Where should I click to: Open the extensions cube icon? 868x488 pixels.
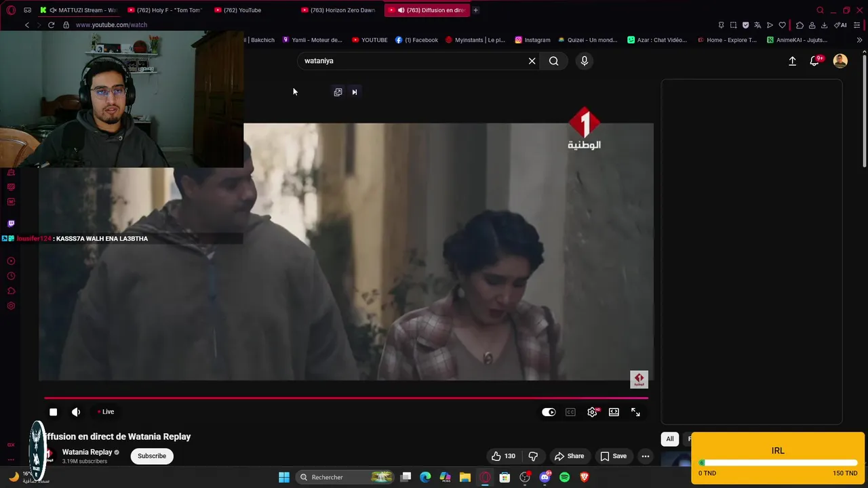[800, 25]
